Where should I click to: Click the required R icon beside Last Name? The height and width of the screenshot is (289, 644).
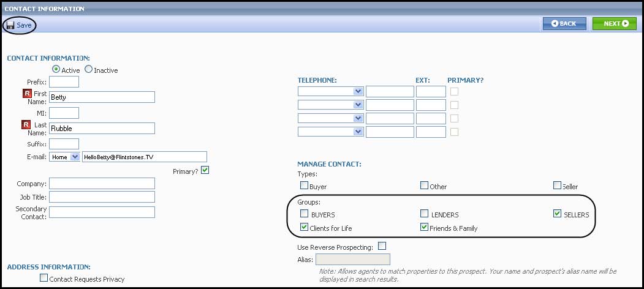pyautogui.click(x=27, y=125)
